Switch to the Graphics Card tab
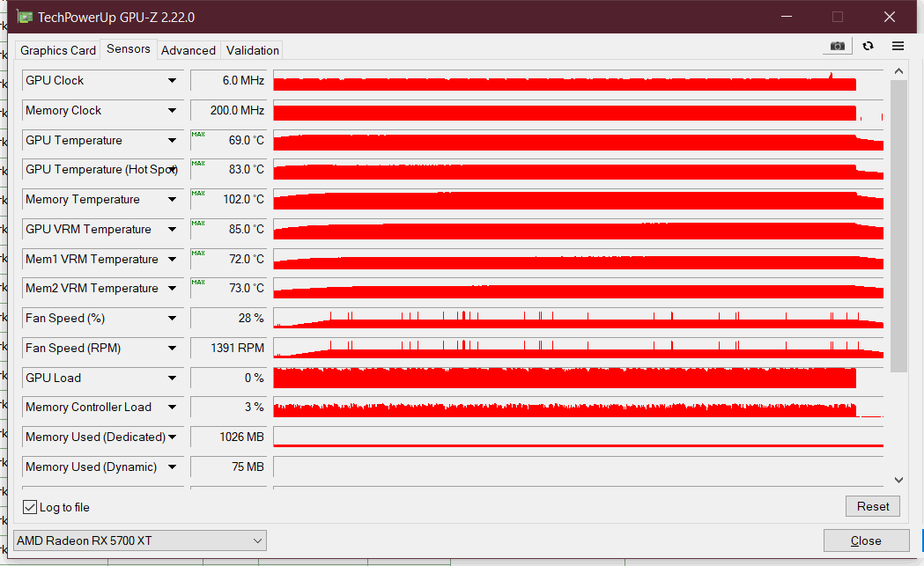 click(x=58, y=51)
